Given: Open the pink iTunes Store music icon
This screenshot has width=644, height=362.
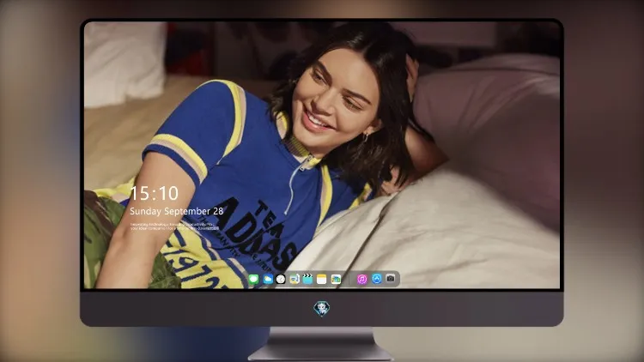Looking at the screenshot, I should pos(361,279).
